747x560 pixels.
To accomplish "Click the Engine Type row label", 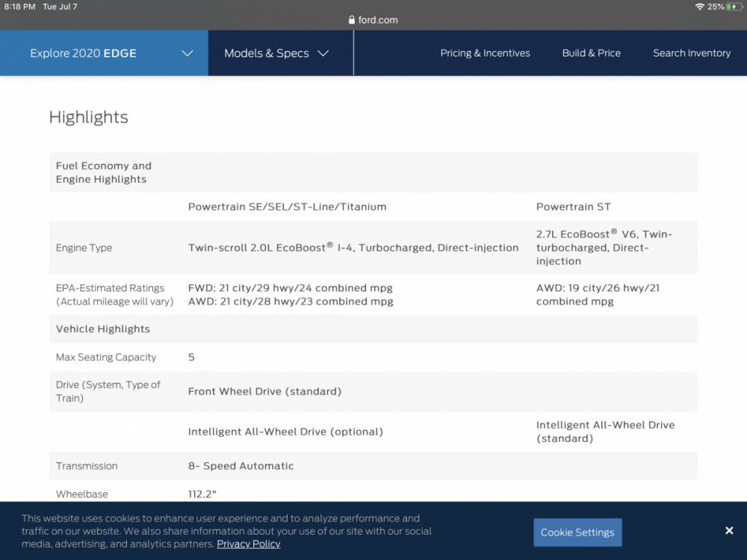I will pos(84,248).
